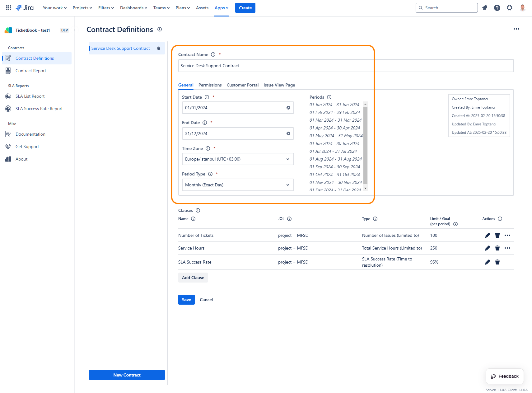The height and width of the screenshot is (393, 532).
Task: Delete Service Desk Support Contract from list
Action: point(159,48)
